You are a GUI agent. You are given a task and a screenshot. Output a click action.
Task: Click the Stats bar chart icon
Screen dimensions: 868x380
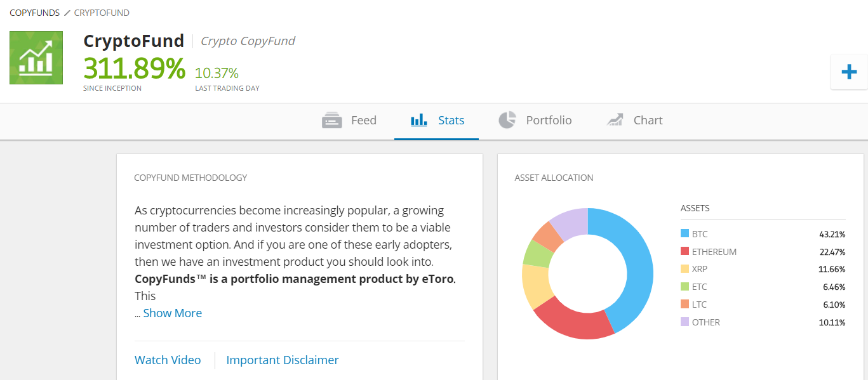[419, 121]
